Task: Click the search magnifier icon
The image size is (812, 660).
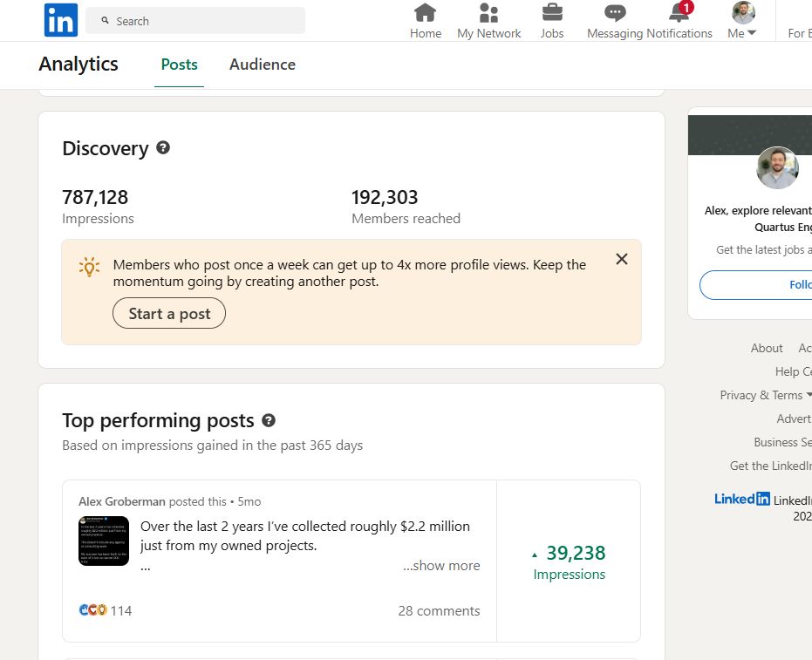Action: pos(106,20)
